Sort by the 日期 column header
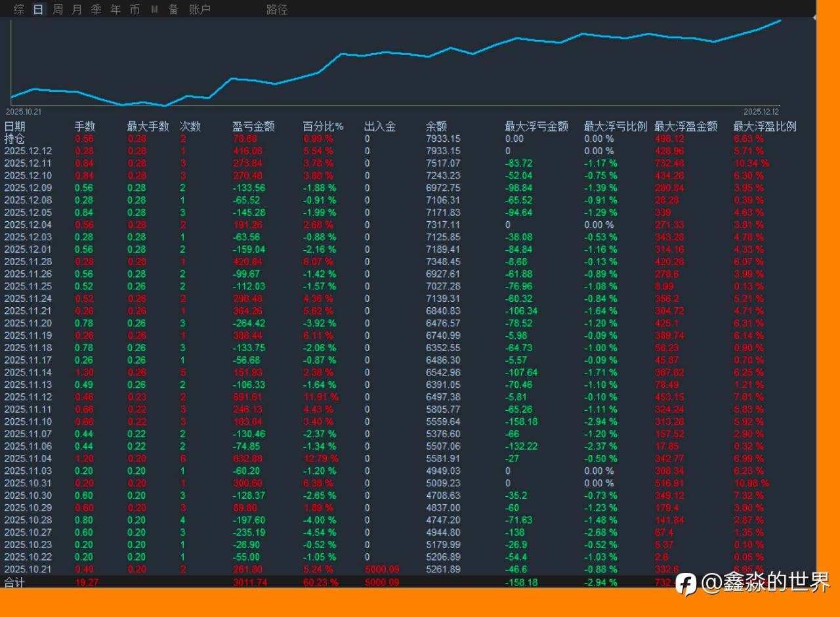840x617 pixels. click(x=15, y=126)
